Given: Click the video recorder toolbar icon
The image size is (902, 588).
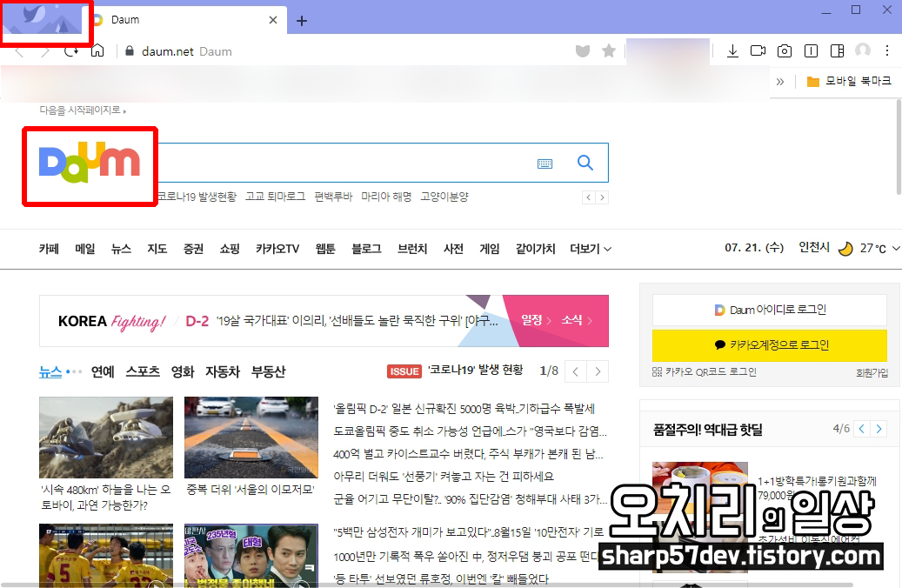Looking at the screenshot, I should (x=758, y=51).
